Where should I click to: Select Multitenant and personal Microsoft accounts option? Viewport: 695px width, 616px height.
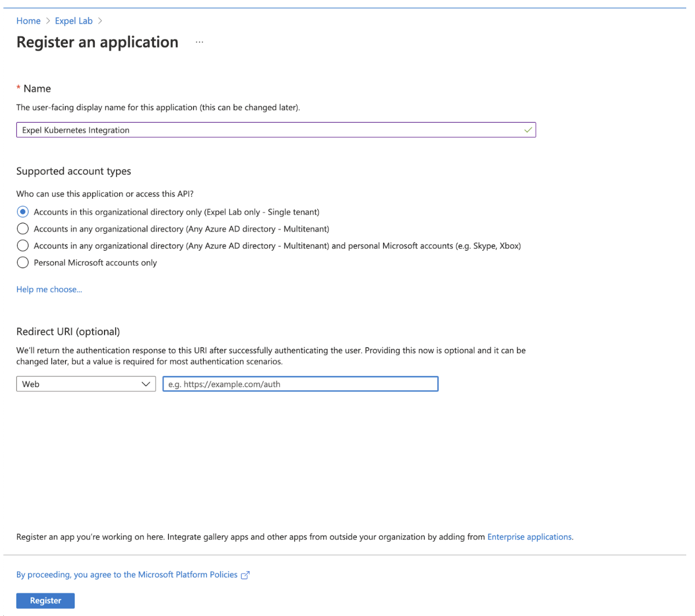22,246
